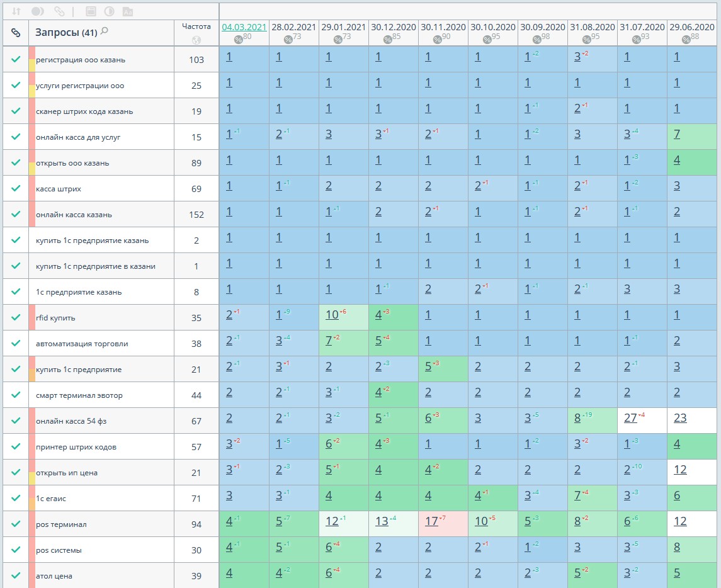This screenshot has width=721, height=588.
Task: Select the query смарт терминал эвотор
Action: (x=79, y=395)
